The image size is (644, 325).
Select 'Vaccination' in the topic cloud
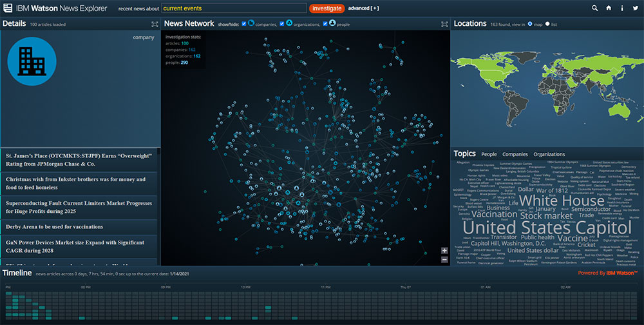click(x=495, y=214)
